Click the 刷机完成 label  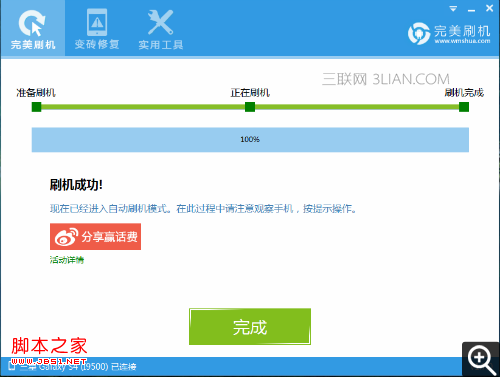[464, 93]
